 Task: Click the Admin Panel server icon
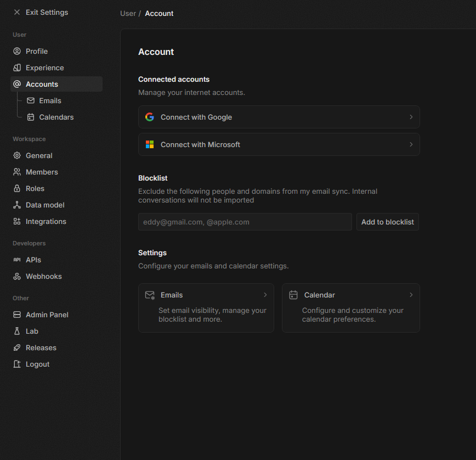(17, 315)
